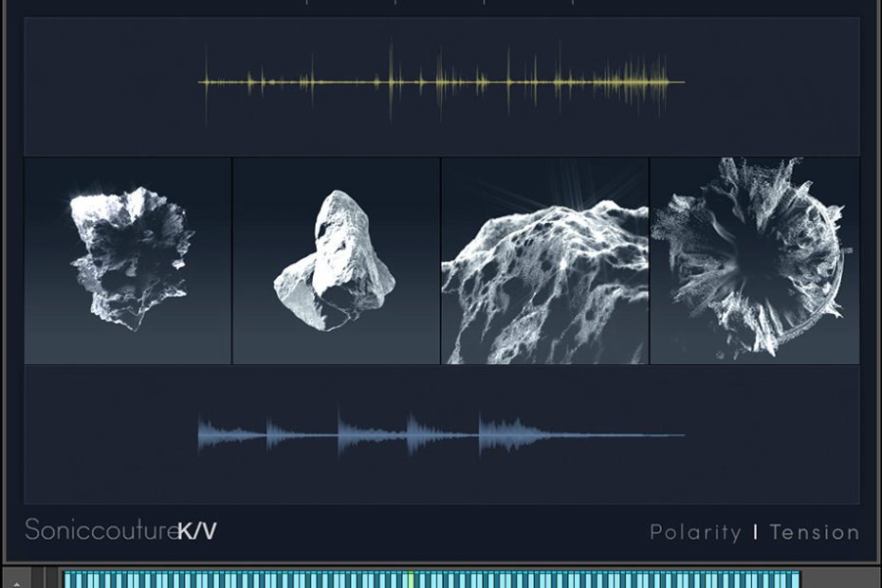Click the blue waveform display
This screenshot has width=882, height=588.
pos(441,435)
